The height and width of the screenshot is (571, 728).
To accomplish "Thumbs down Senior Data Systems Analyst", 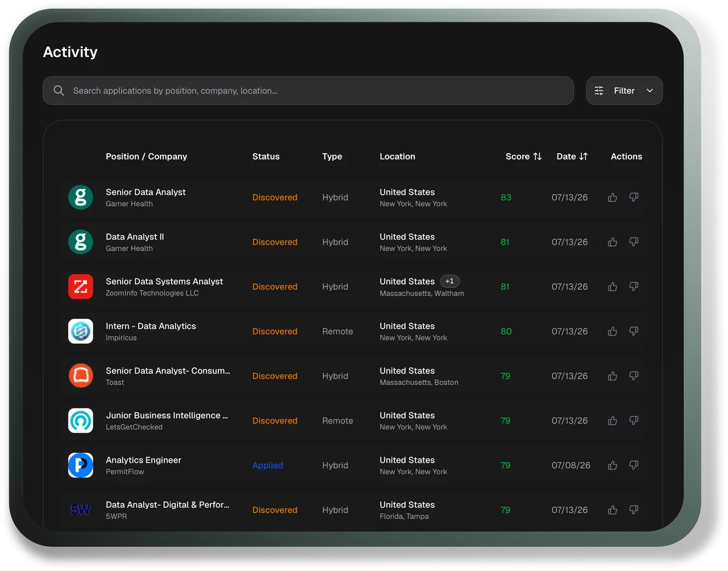I will tap(634, 287).
